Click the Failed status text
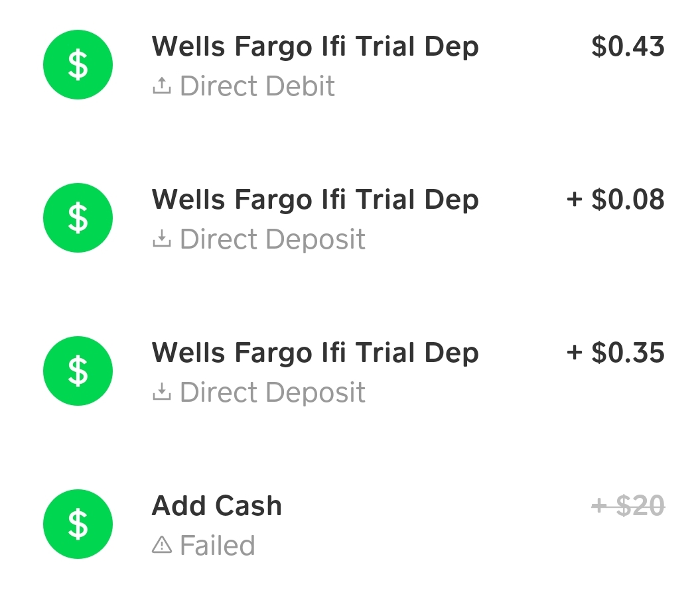 (x=218, y=546)
